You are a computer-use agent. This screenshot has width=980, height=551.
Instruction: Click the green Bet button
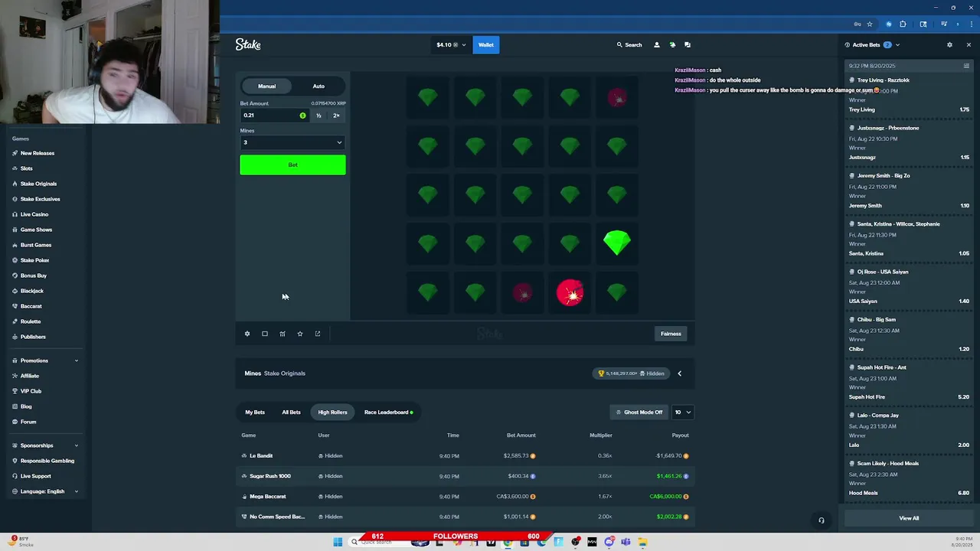[x=292, y=165]
